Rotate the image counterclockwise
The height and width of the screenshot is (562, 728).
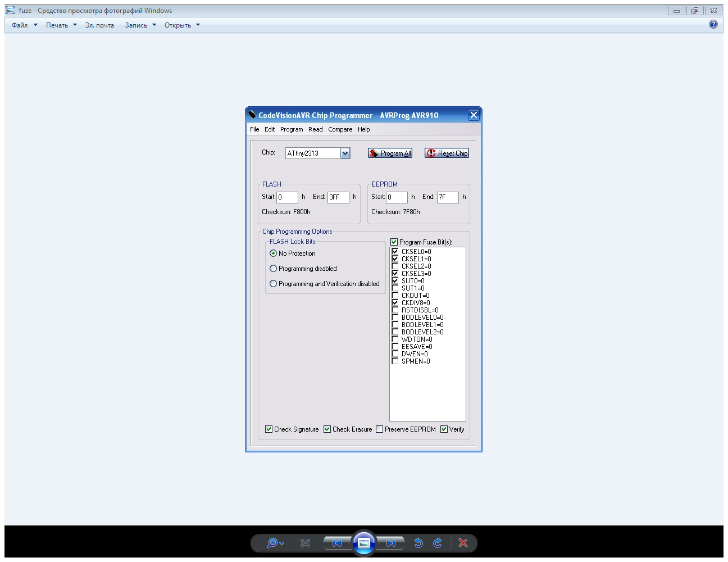[x=418, y=543]
